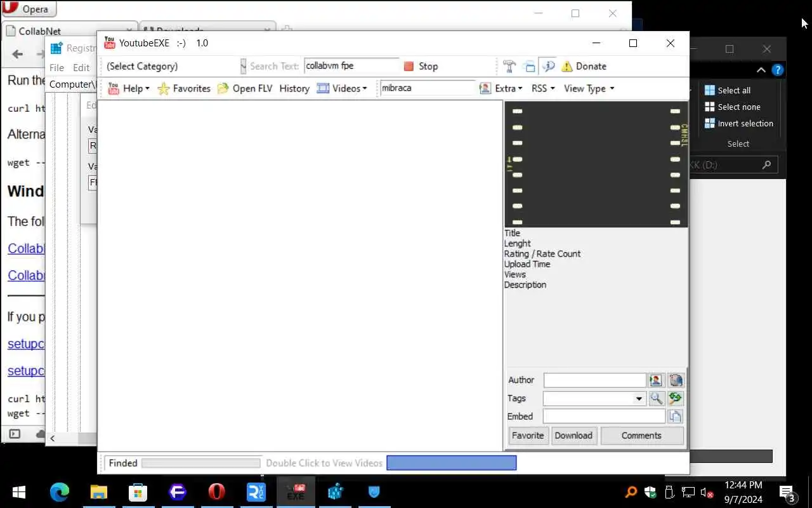Open the File menu in Registry Editor

pyautogui.click(x=56, y=67)
